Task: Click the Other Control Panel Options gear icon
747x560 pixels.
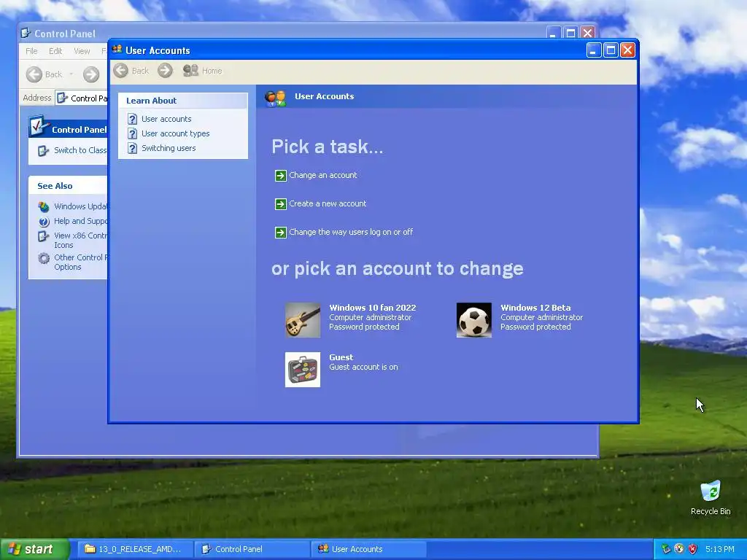Action: 44,258
